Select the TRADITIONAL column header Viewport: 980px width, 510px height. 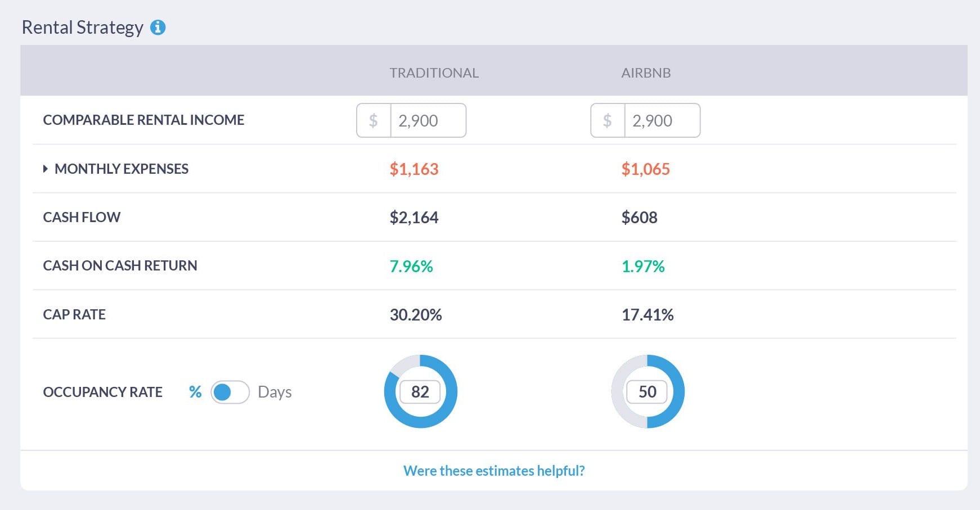434,72
